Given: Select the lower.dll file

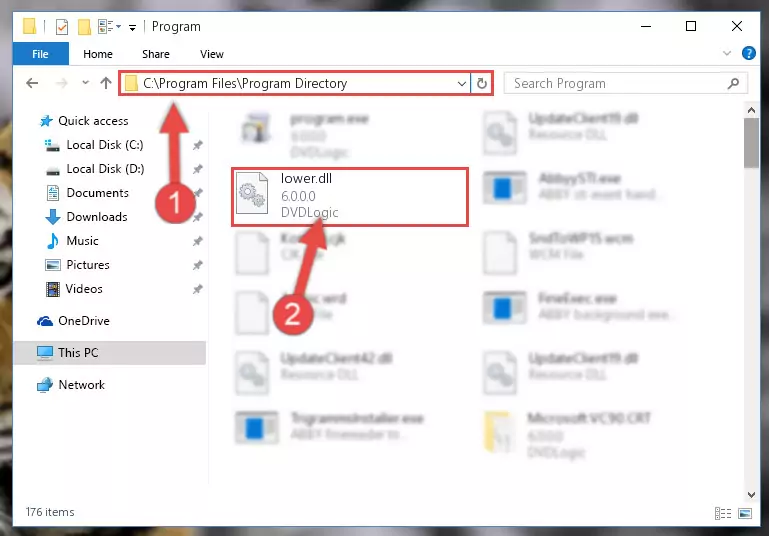Looking at the screenshot, I should tap(350, 197).
